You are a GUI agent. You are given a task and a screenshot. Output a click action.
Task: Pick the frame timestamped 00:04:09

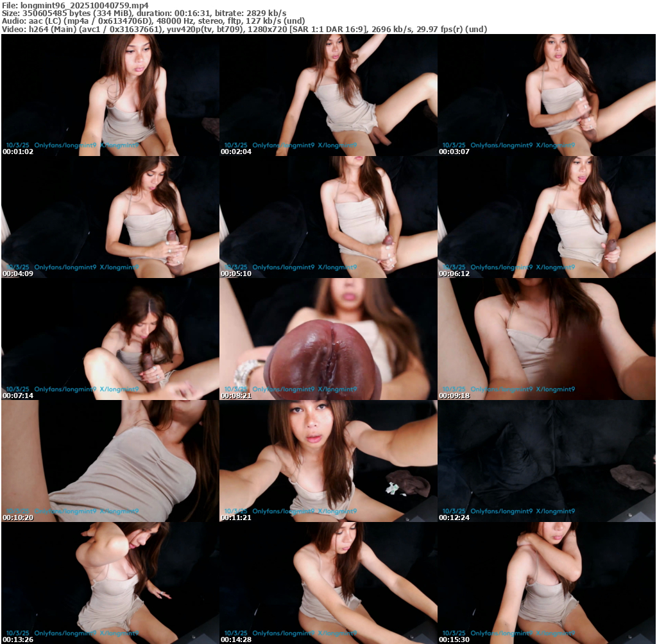[110, 216]
